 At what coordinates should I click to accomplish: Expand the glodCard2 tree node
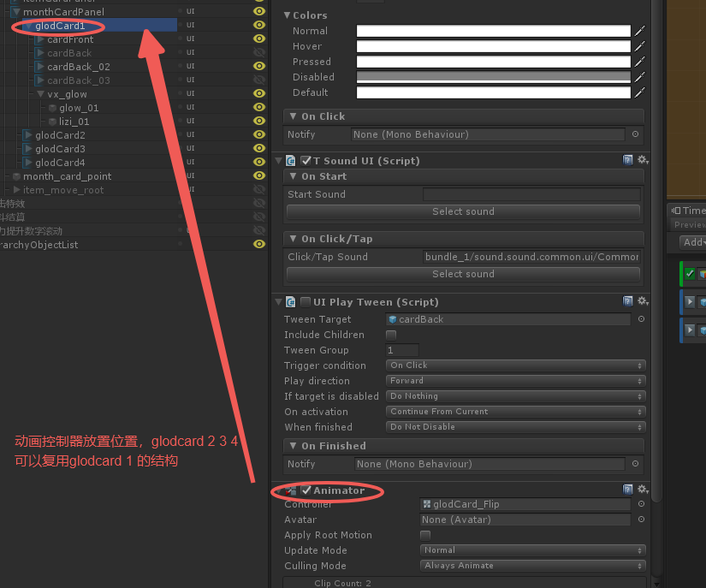click(x=28, y=135)
